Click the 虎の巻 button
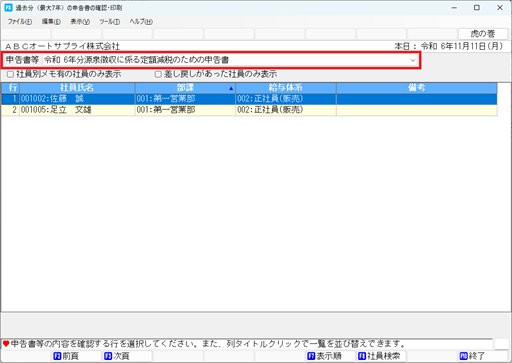Image resolution: width=512 pixels, height=363 pixels. (x=483, y=34)
